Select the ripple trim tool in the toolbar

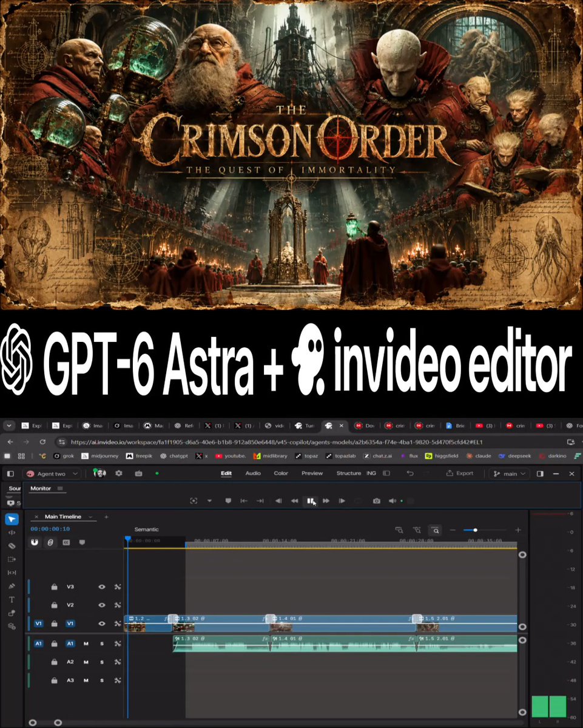click(x=12, y=532)
